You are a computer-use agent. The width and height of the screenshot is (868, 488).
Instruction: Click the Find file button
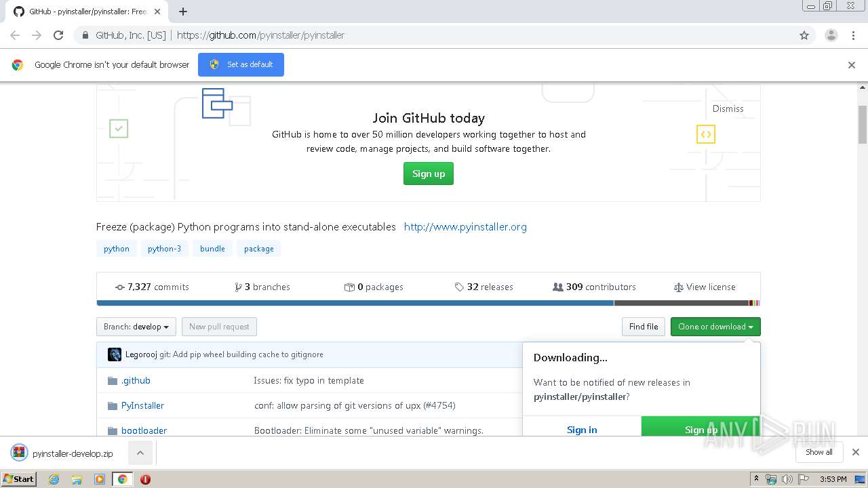pyautogui.click(x=644, y=327)
